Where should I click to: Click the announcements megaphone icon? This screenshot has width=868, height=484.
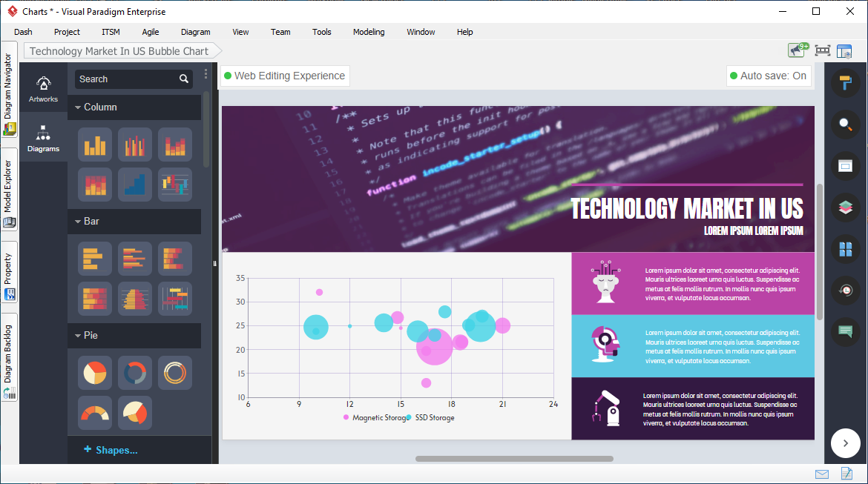tap(798, 50)
